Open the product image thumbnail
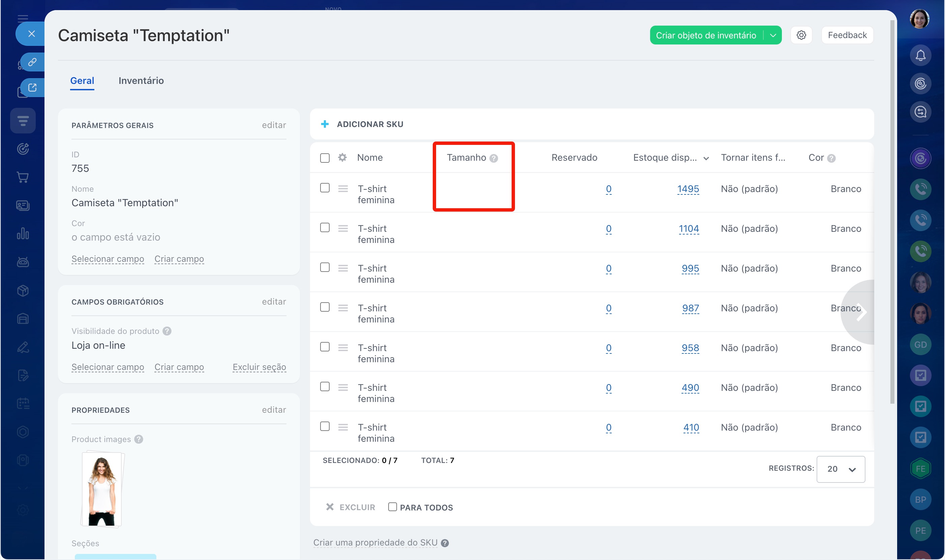 point(102,489)
